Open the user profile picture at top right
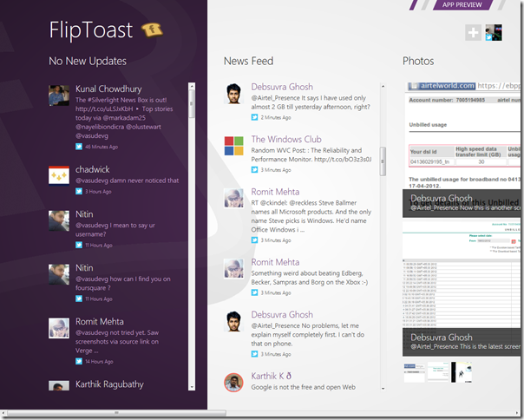 click(x=494, y=32)
